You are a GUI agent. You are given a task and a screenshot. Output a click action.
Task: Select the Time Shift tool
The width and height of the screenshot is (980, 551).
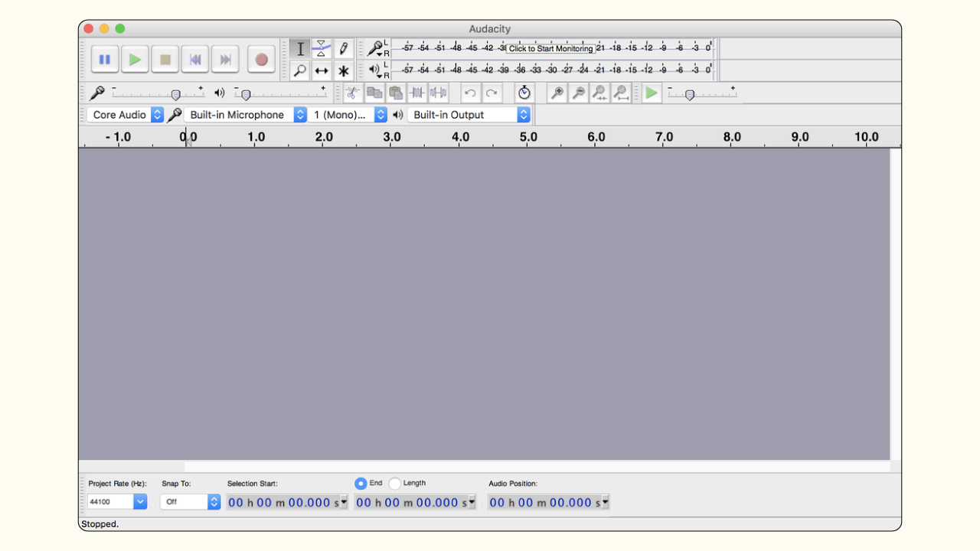(x=322, y=71)
